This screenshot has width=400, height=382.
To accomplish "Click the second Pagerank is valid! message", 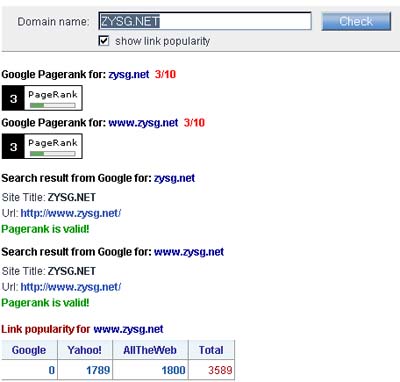I will [x=45, y=303].
